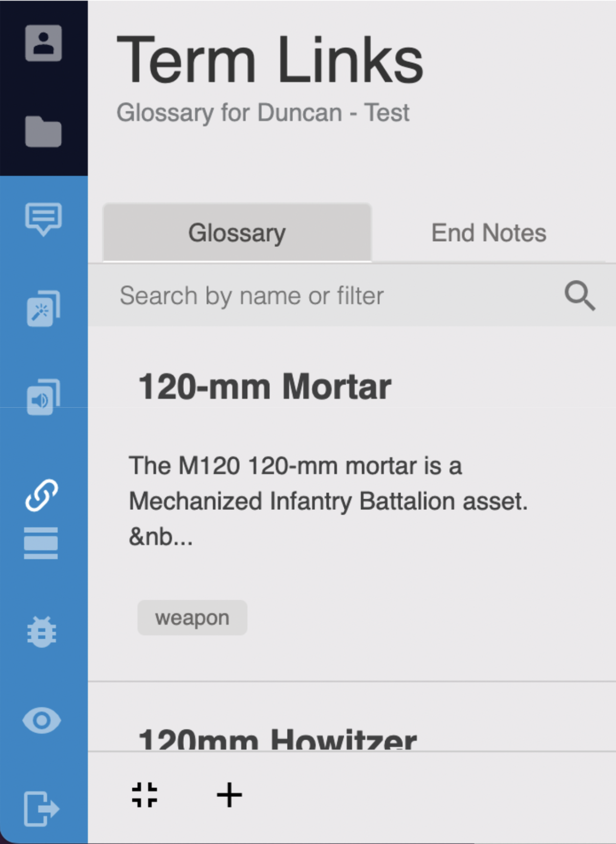
Task: Switch to the End Notes tab
Action: coord(489,232)
